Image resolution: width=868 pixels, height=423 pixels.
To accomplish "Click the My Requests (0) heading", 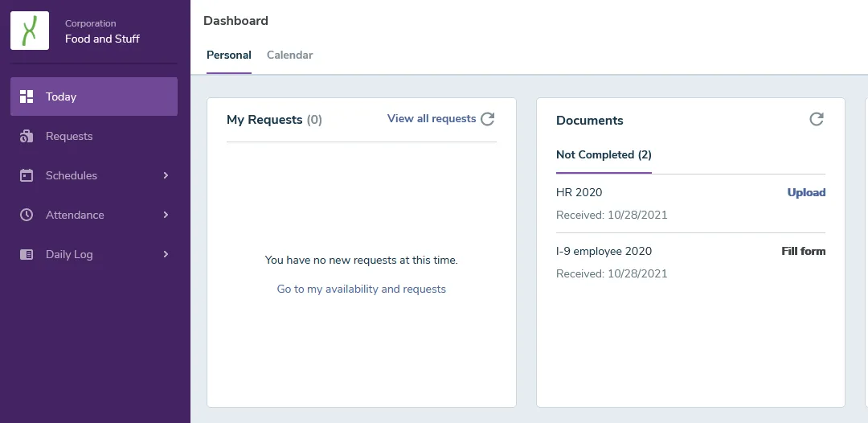I will [274, 120].
